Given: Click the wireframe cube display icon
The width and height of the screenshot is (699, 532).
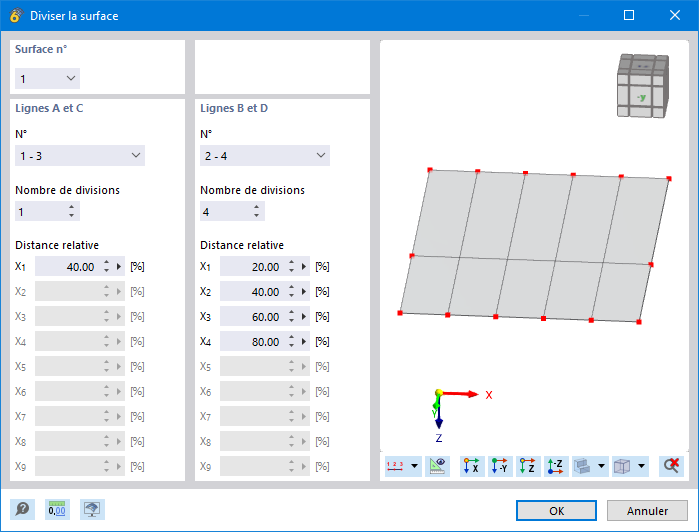Looking at the screenshot, I should [622, 466].
